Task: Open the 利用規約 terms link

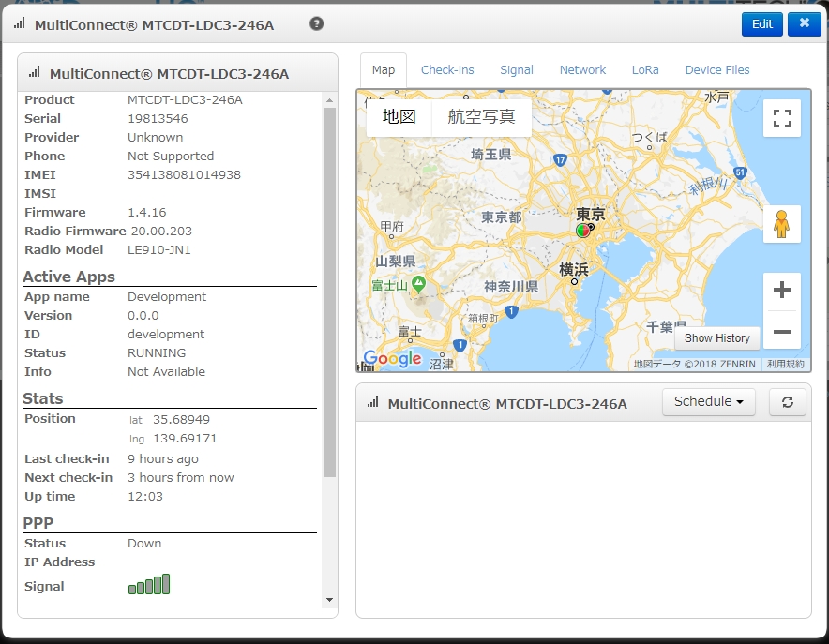Action: 786,364
